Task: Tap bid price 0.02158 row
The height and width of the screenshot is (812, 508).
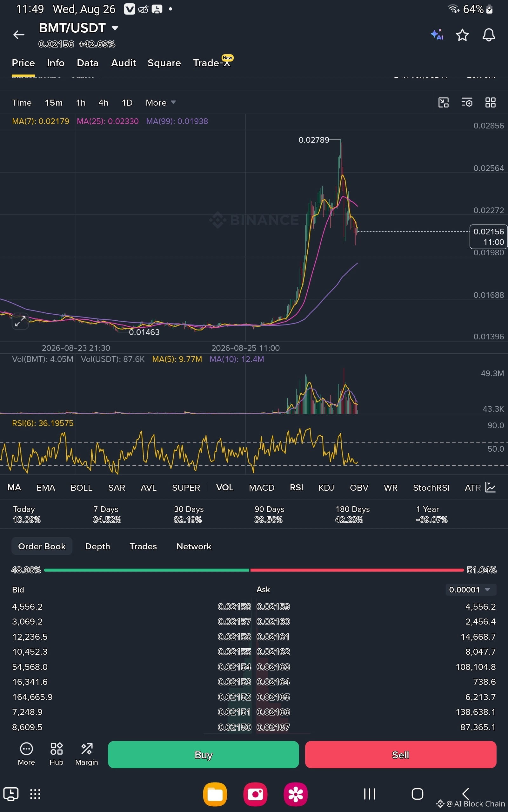Action: [132, 607]
